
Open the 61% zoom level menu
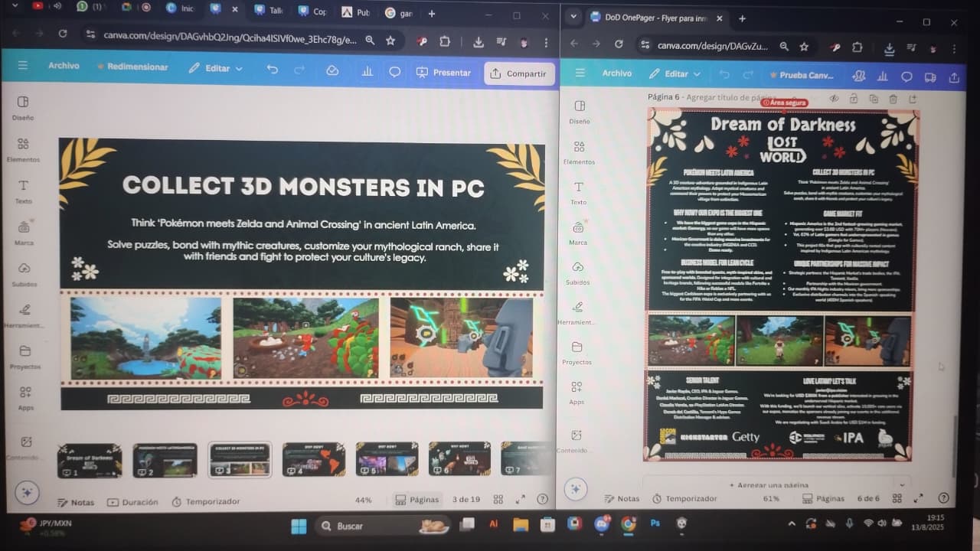pos(771,498)
